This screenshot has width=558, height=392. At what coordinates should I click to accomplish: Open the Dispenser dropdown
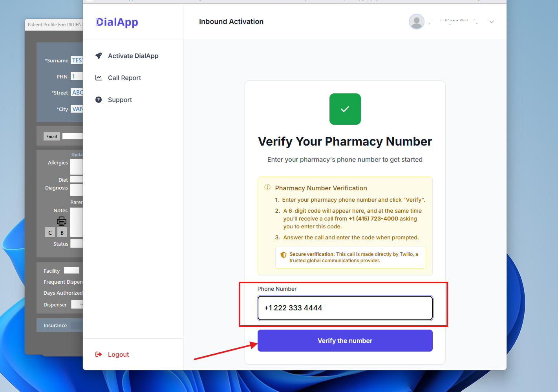coord(78,304)
